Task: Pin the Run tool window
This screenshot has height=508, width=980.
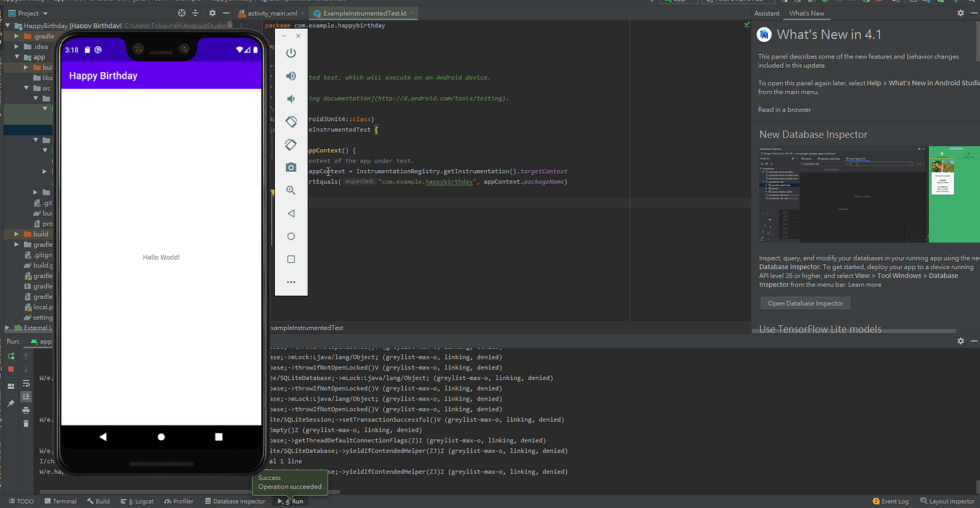Action: [10, 401]
